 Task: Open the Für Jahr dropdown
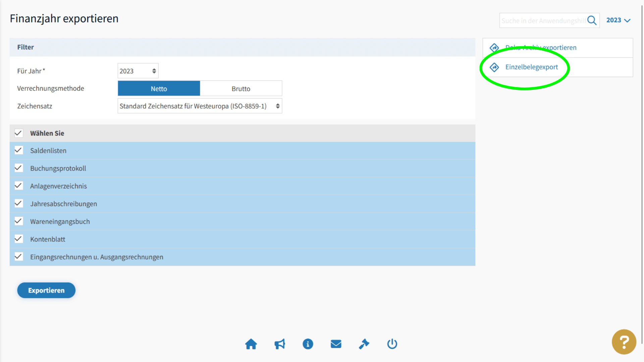(x=138, y=71)
